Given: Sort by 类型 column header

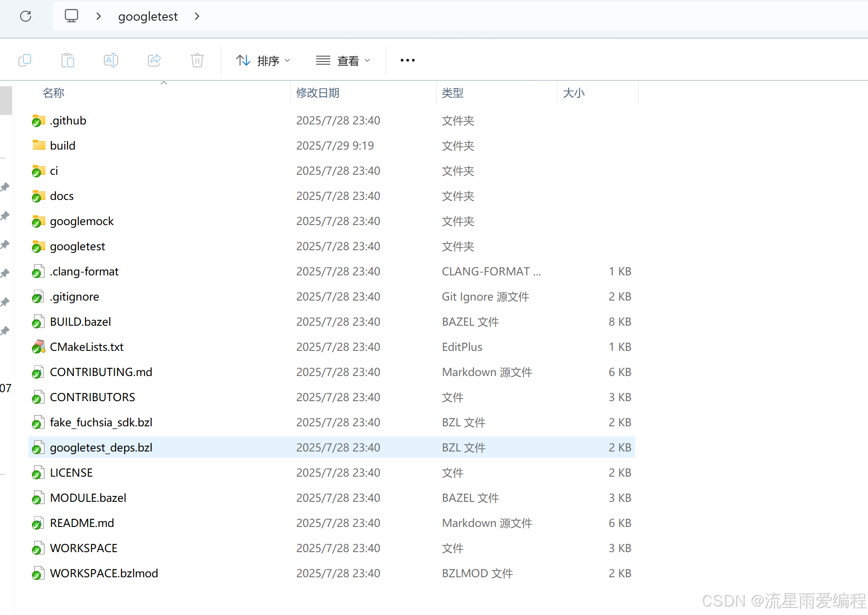Looking at the screenshot, I should point(453,93).
